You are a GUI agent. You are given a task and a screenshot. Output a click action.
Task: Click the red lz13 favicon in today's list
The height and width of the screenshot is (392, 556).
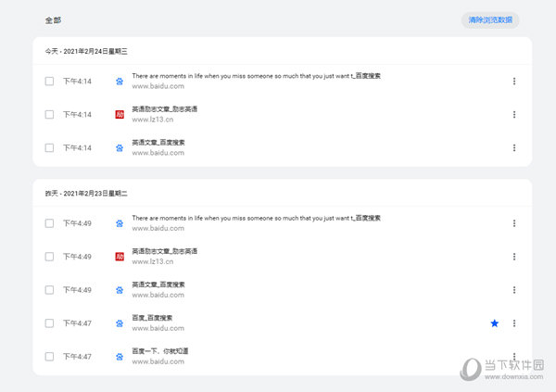pos(119,114)
